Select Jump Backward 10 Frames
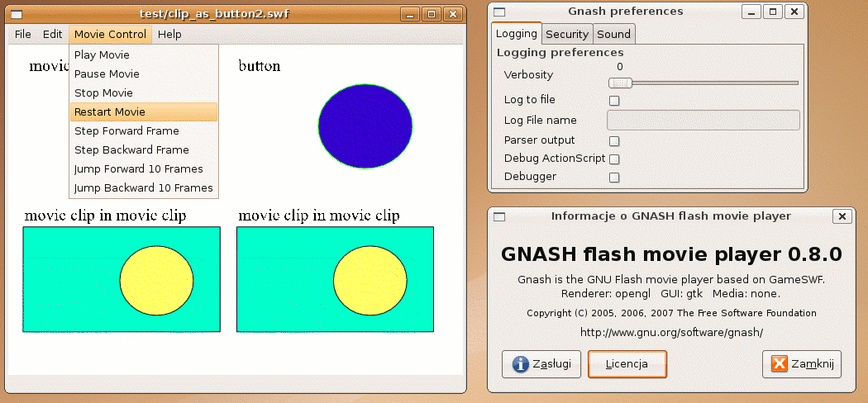The height and width of the screenshot is (403, 868). tap(143, 188)
